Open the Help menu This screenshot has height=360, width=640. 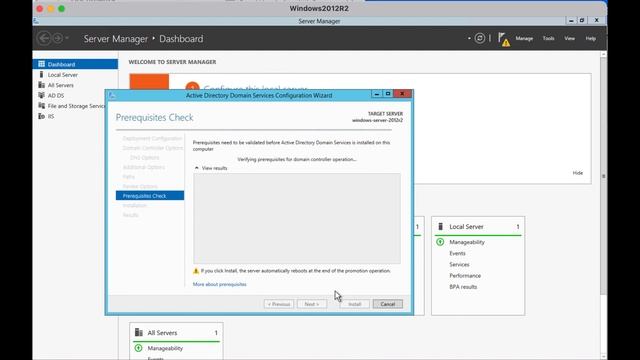click(591, 38)
